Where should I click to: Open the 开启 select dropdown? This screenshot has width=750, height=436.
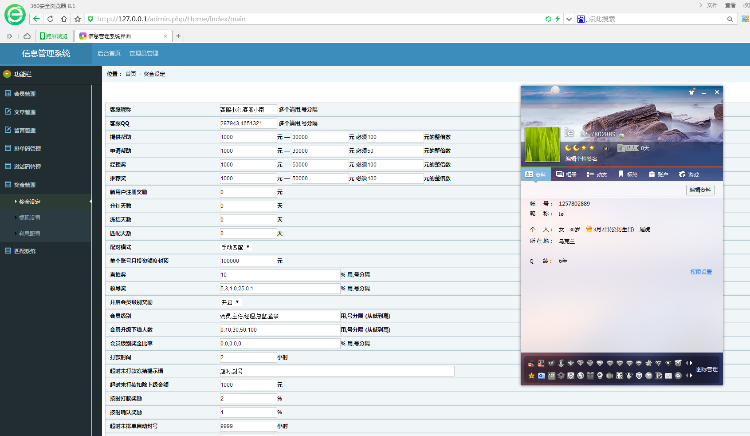point(230,303)
